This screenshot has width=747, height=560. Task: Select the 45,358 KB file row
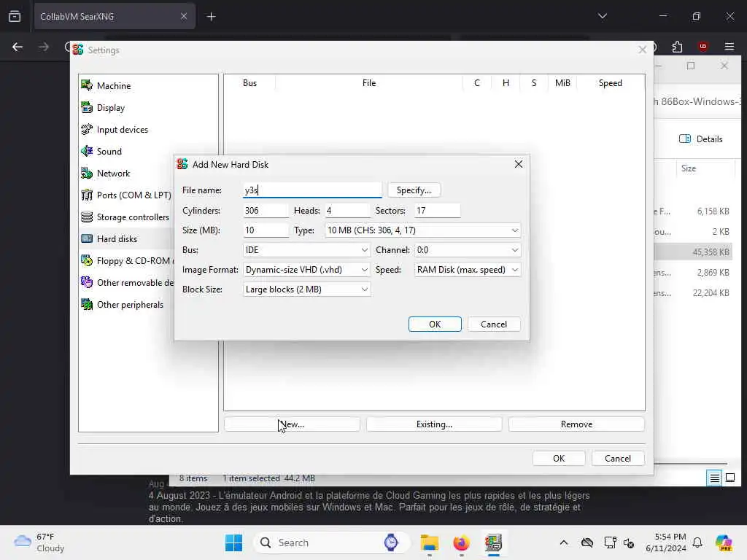693,252
